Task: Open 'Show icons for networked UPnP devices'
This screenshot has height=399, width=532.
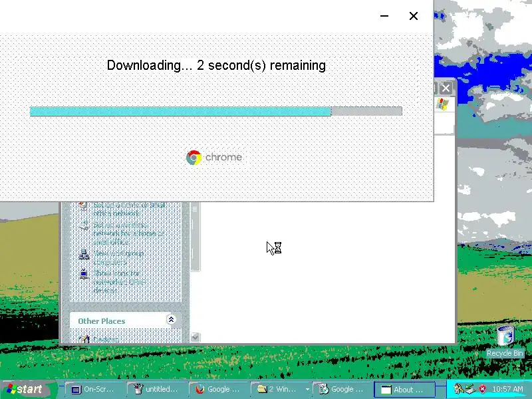Action: [x=120, y=282]
